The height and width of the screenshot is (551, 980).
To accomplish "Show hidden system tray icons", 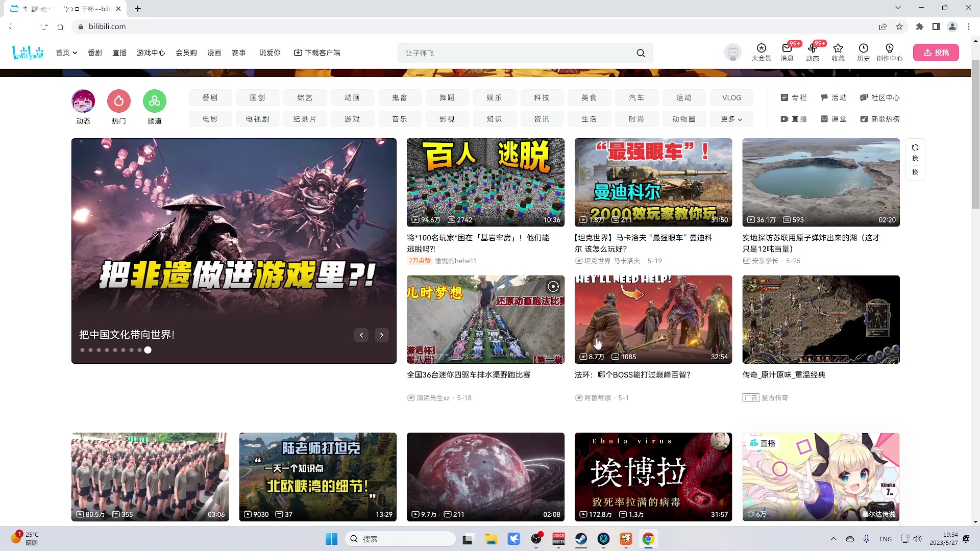I will (834, 539).
